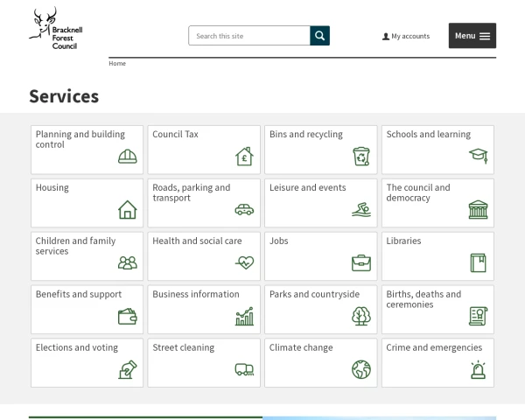Click the swimmer icon for leisure
This screenshot has width=525, height=420.
(361, 210)
